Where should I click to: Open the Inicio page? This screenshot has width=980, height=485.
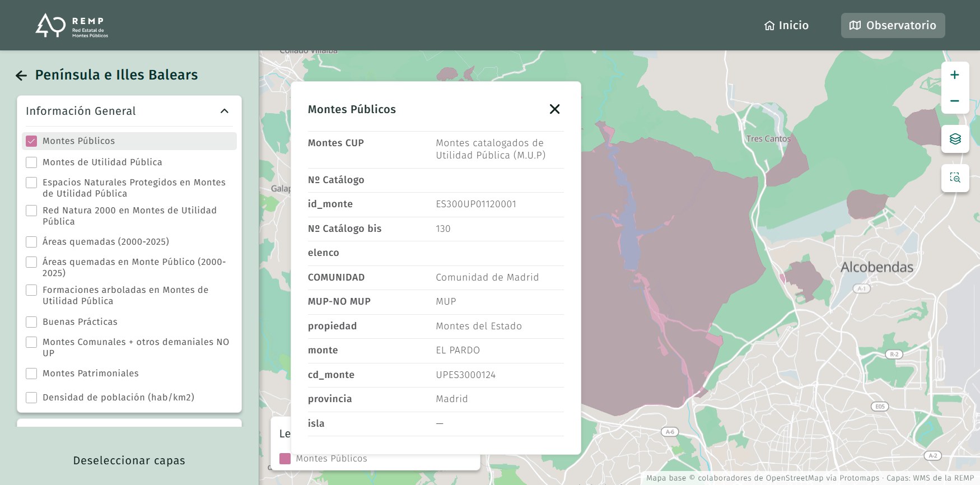click(786, 25)
